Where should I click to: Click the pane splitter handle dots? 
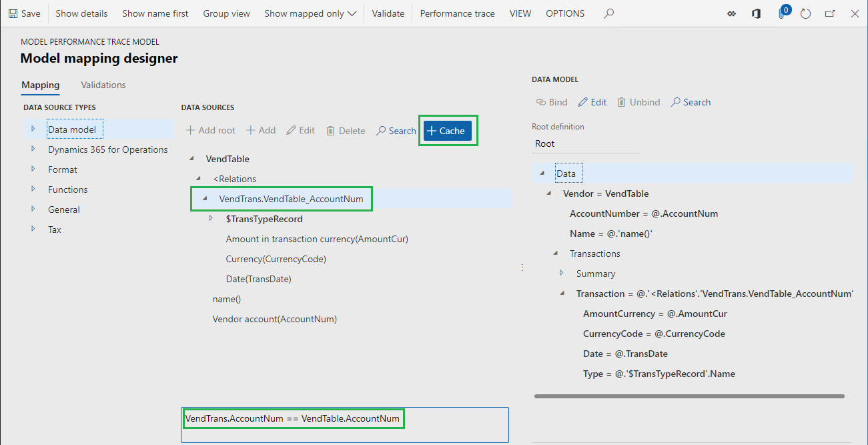[522, 267]
